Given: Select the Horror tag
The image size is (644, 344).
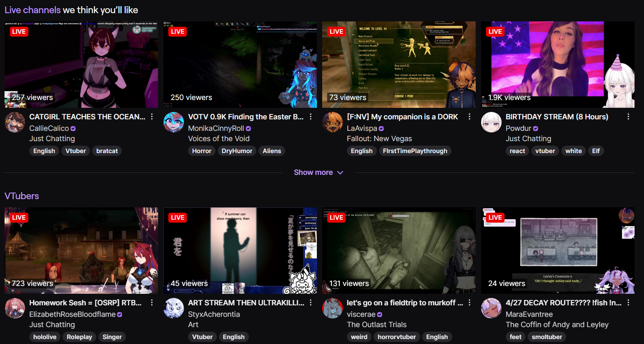Looking at the screenshot, I should pos(202,151).
